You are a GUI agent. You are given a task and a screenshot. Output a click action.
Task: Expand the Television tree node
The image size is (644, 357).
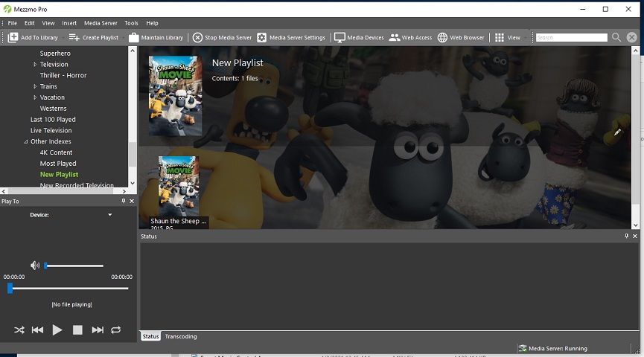click(x=35, y=65)
